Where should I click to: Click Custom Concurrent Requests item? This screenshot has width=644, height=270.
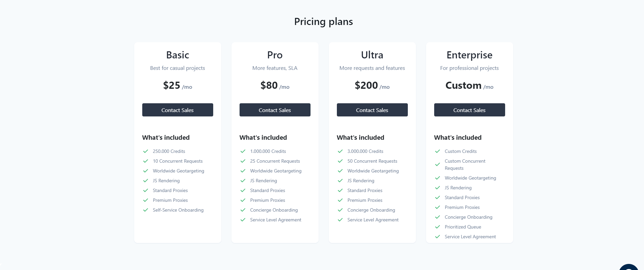[465, 165]
